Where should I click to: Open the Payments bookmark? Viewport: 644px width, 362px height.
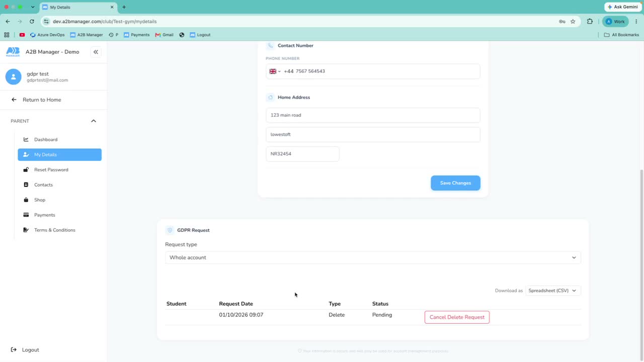(x=136, y=35)
